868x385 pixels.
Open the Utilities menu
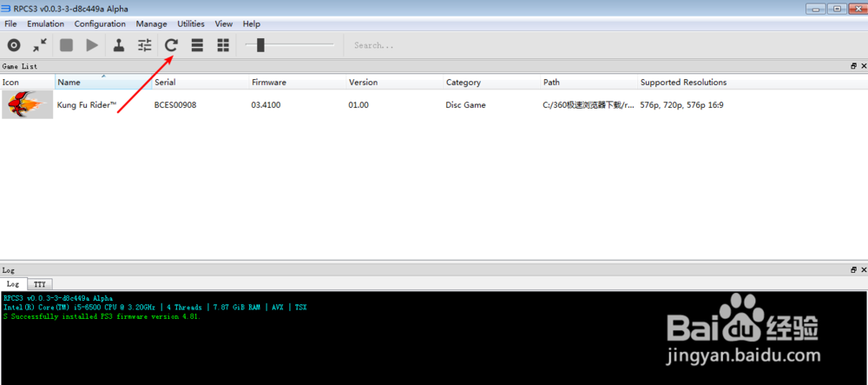pyautogui.click(x=191, y=23)
